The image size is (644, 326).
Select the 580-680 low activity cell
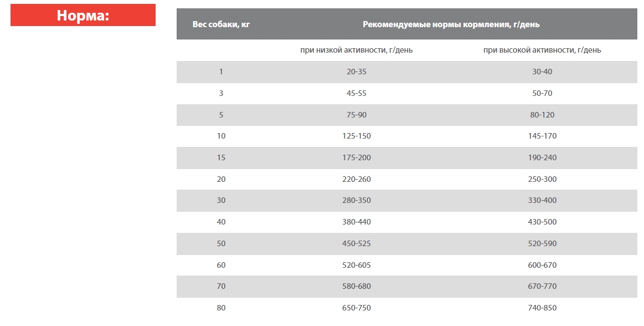(356, 286)
